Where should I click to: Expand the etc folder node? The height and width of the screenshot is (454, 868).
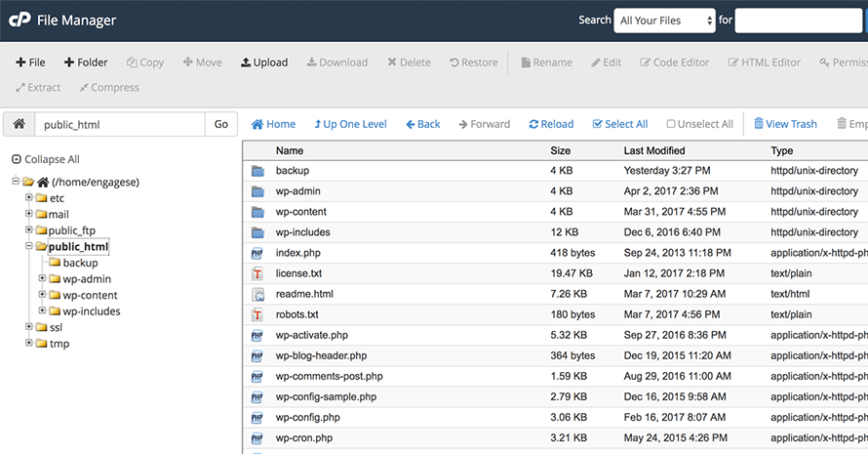tap(29, 197)
